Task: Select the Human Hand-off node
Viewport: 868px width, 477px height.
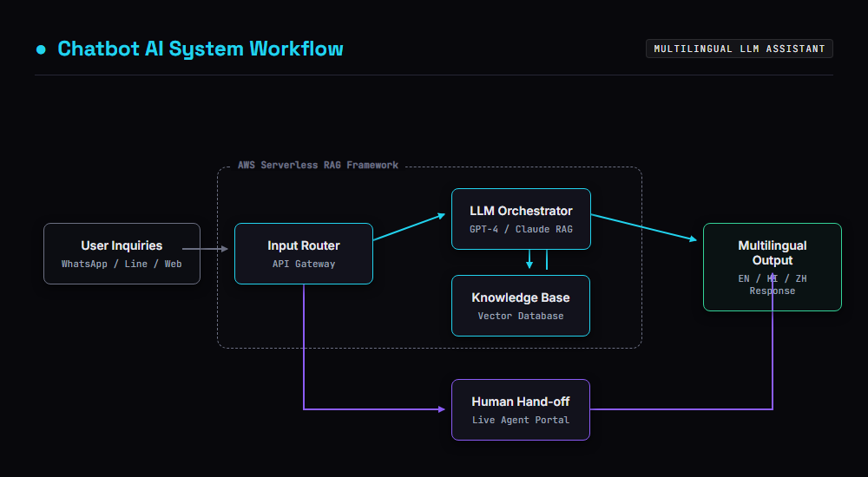Action: (x=521, y=409)
